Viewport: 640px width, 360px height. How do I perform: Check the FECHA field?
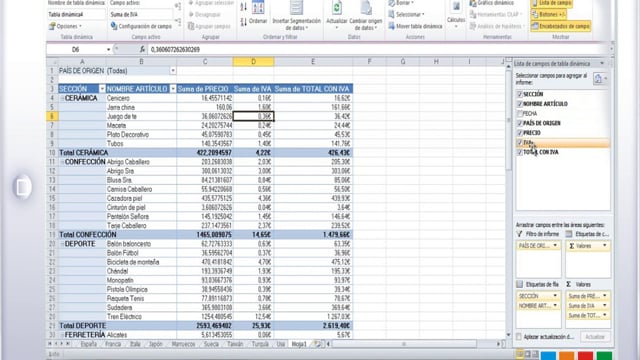click(520, 113)
